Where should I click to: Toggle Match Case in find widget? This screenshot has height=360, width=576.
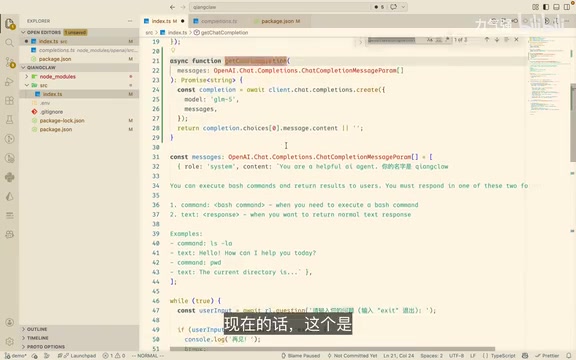click(429, 40)
